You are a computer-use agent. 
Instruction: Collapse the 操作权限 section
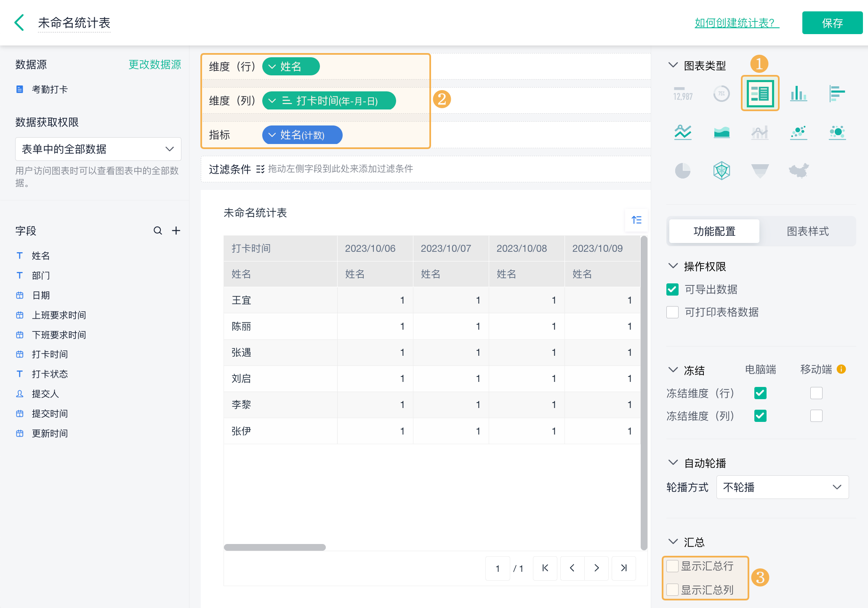tap(673, 266)
